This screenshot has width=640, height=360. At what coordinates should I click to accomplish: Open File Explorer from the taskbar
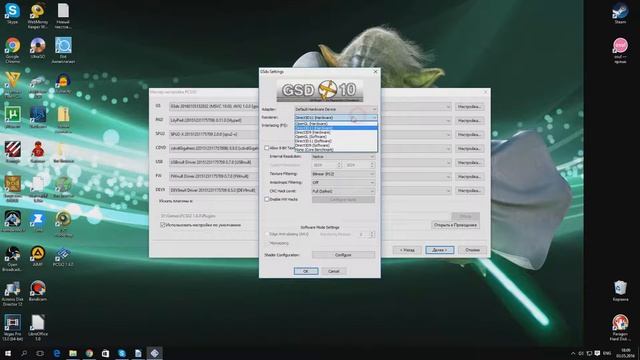point(73,353)
